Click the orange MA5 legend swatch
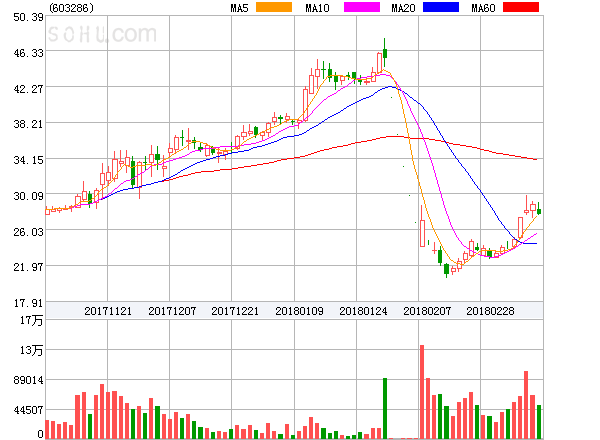The image size is (600, 440). coord(274,7)
